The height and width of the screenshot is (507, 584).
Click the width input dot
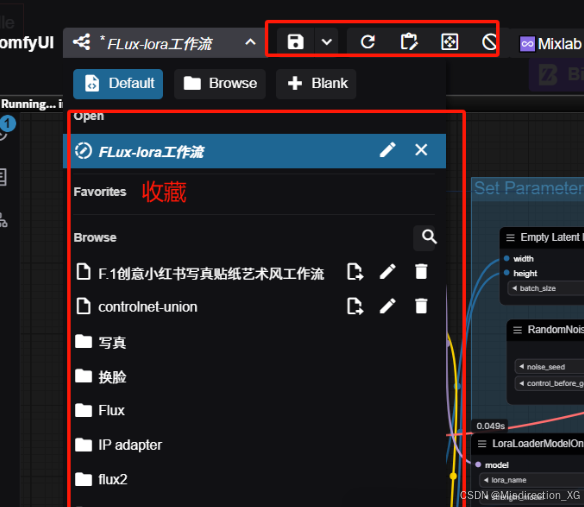[x=506, y=258]
